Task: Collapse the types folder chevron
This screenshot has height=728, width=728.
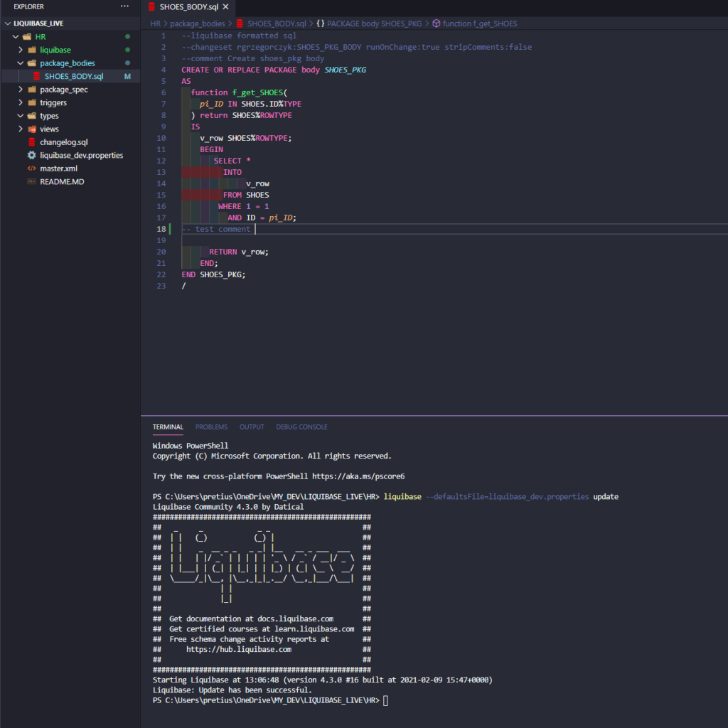Action: click(21, 116)
